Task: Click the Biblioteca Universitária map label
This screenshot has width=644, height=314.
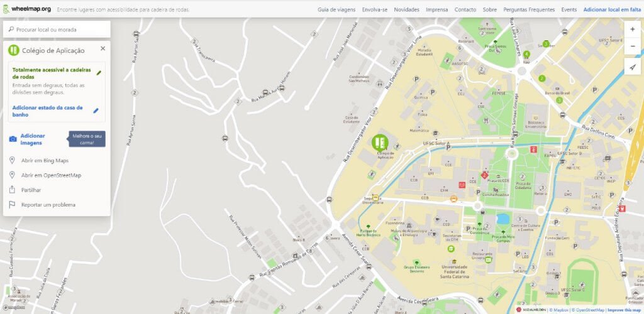Action: (536, 124)
